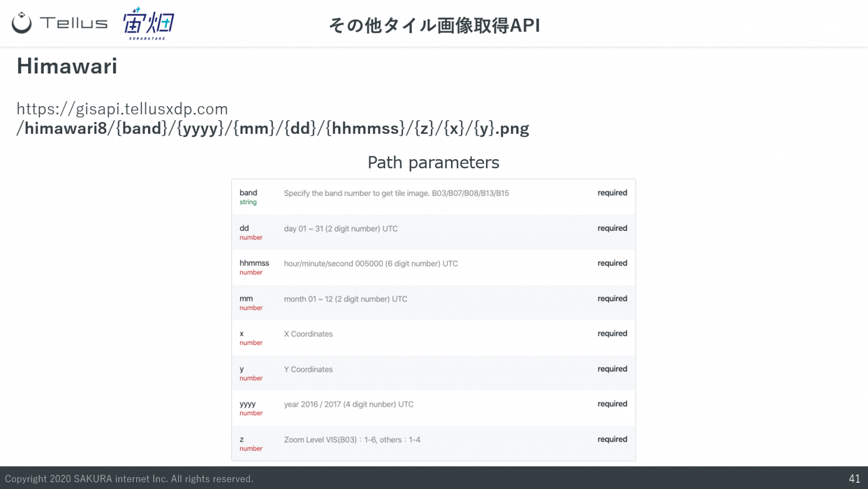Click required in the mm row
868x489 pixels.
pos(613,299)
